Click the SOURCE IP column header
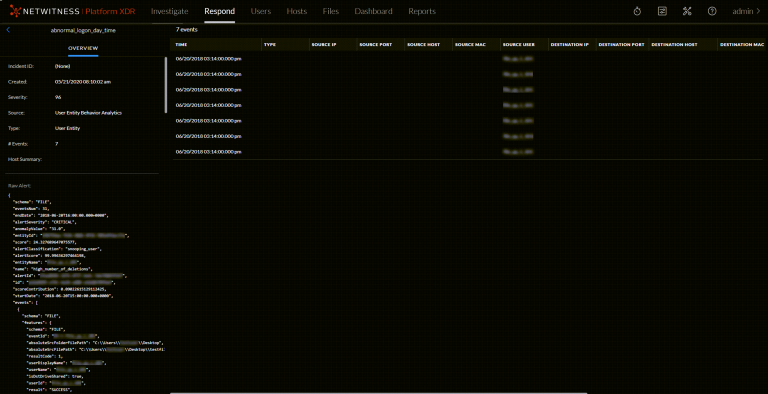Viewport: 768px width, 394px height. tap(324, 45)
